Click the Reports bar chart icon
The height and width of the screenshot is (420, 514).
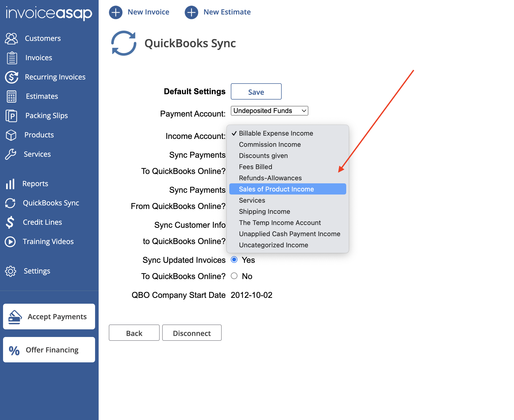(10, 184)
